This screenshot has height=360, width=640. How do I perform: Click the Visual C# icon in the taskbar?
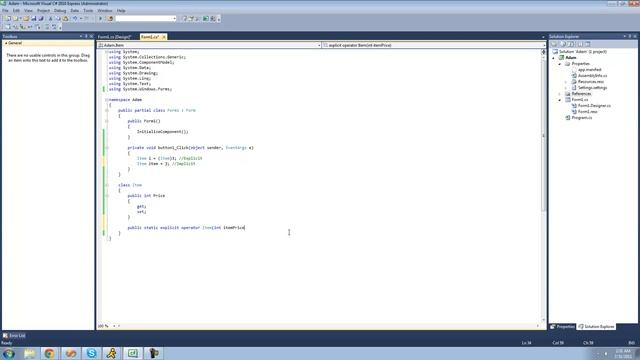[133, 353]
